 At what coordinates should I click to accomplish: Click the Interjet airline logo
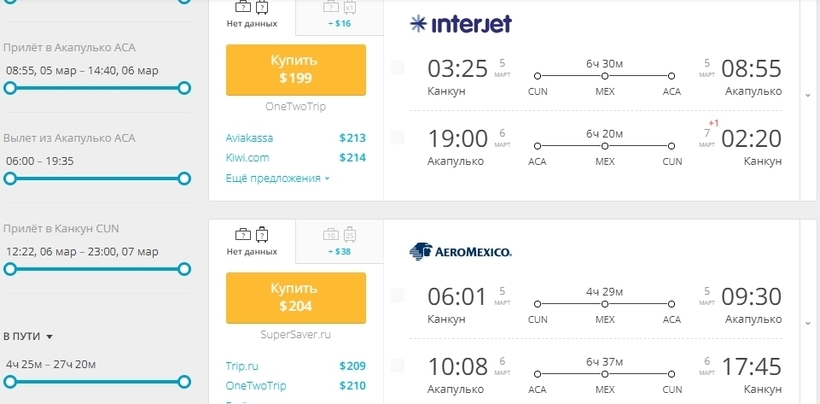point(460,24)
